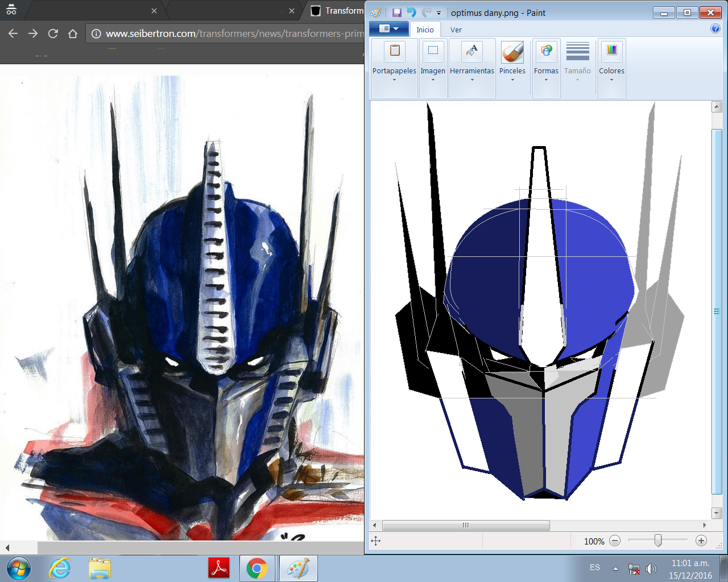Zoom in with the plus button
This screenshot has width=728, height=582.
pyautogui.click(x=701, y=541)
